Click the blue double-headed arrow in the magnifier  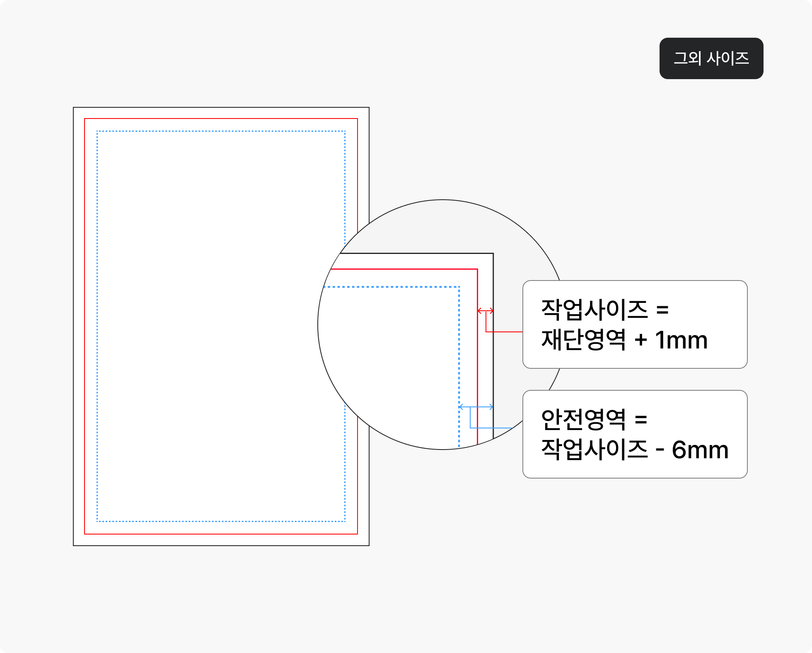[x=476, y=407]
